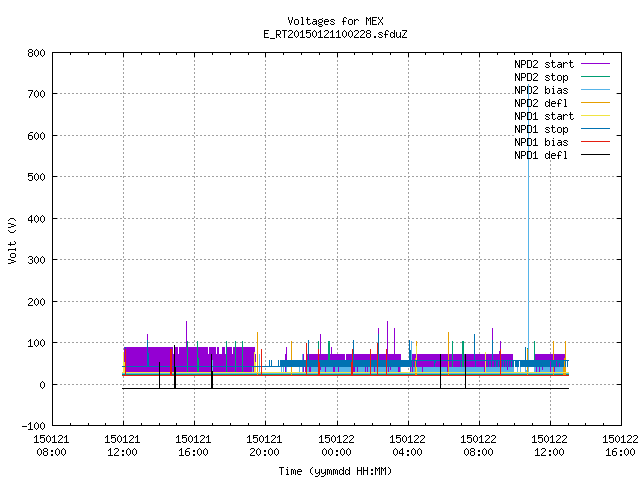Click the NPD2 bias light-blue legend line
Screen dimensions: 640x480
595,90
